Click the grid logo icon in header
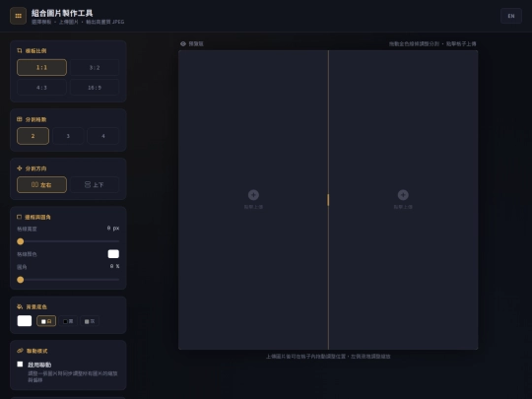Viewport: 532px width, 399px height. click(x=19, y=16)
